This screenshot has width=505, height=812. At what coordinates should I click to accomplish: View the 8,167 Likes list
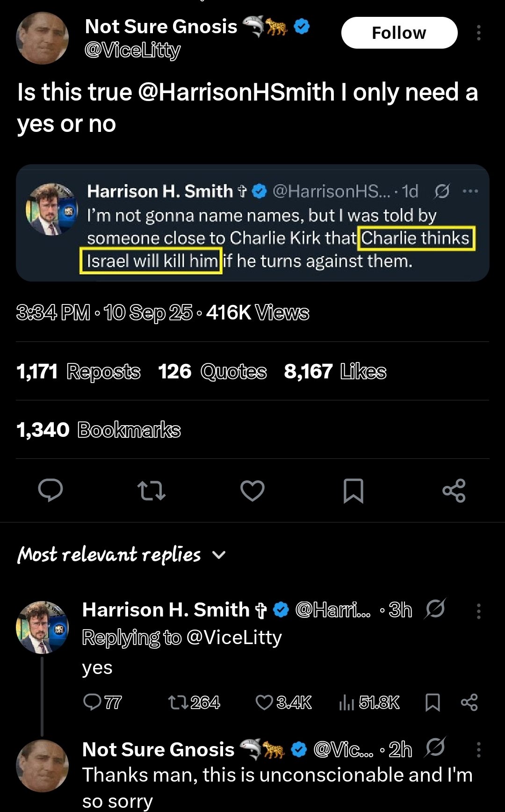pyautogui.click(x=335, y=371)
